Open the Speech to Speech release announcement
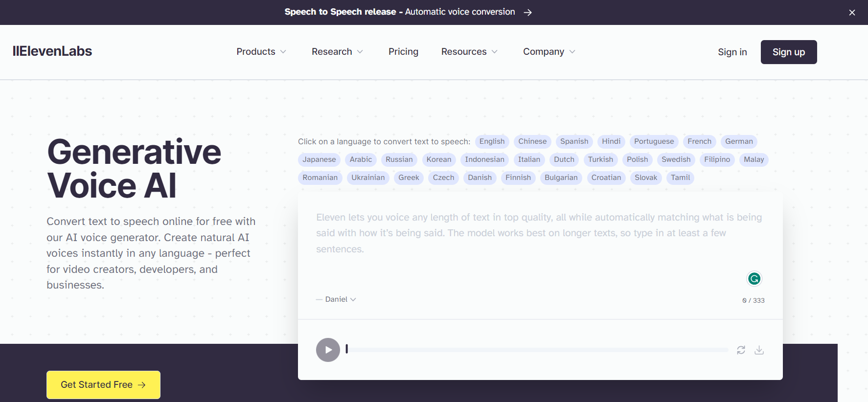The width and height of the screenshot is (868, 402). [x=400, y=12]
